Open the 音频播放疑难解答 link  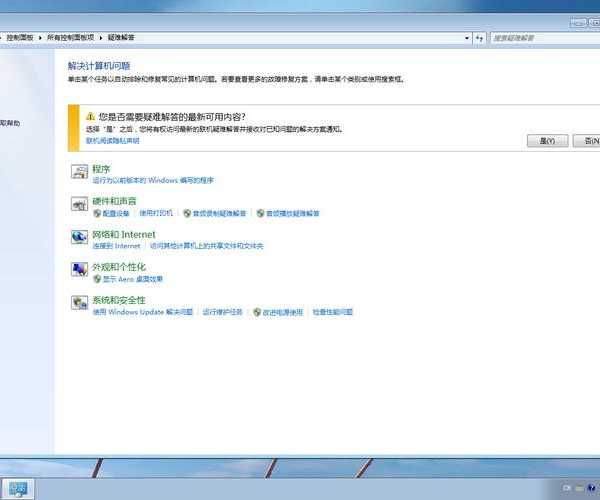point(293,213)
